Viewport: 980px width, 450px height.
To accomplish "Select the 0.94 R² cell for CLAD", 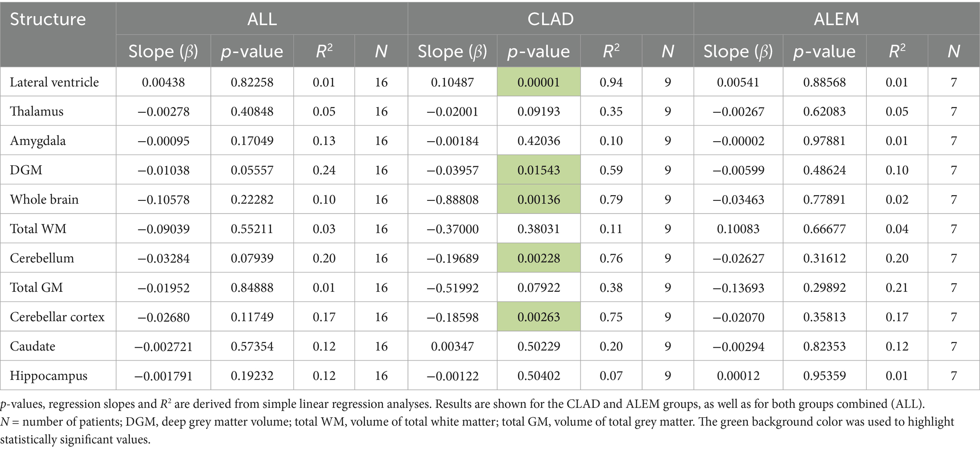I will click(x=611, y=82).
